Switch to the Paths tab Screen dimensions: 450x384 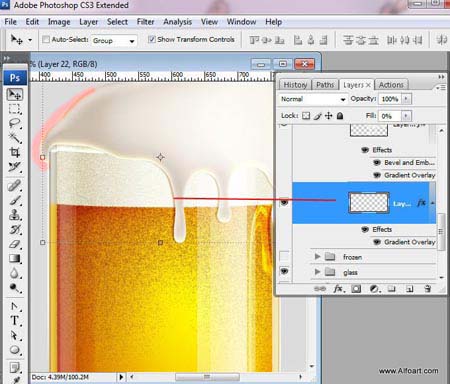[x=325, y=85]
